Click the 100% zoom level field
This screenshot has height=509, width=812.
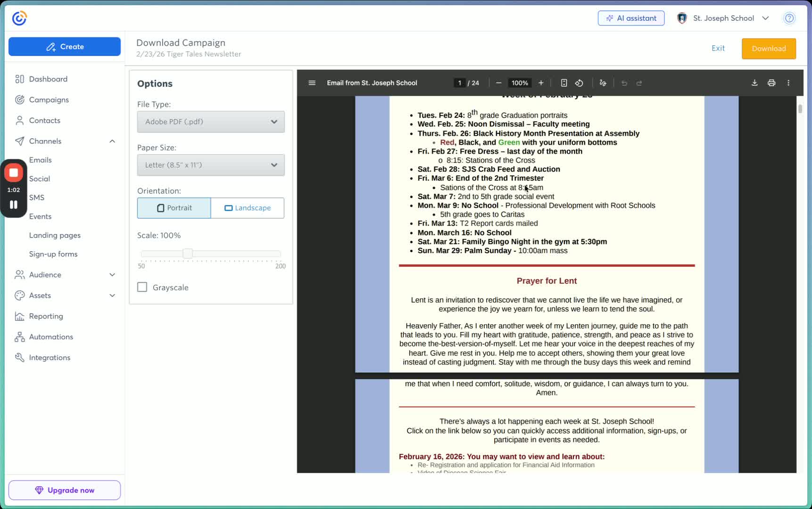click(x=520, y=83)
